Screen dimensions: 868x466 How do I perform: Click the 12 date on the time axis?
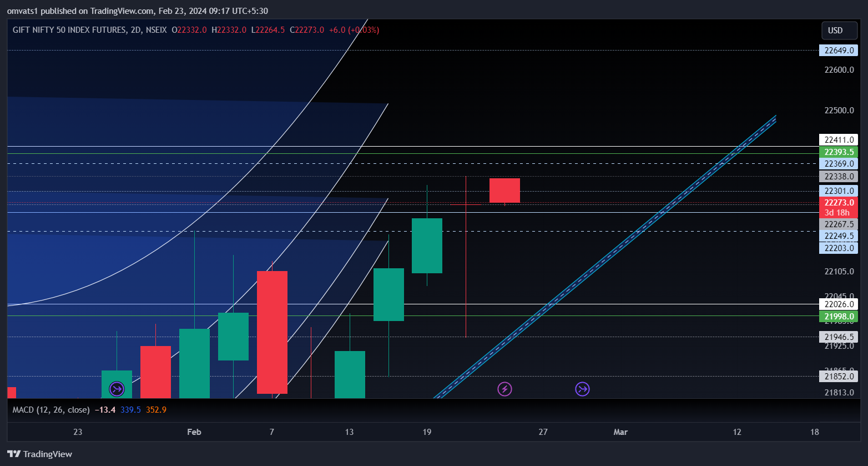coord(737,432)
